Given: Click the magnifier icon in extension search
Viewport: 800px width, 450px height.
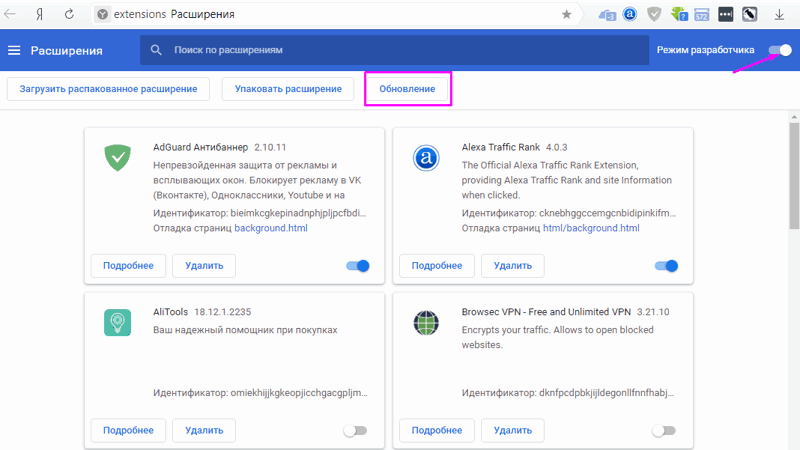Looking at the screenshot, I should [156, 50].
